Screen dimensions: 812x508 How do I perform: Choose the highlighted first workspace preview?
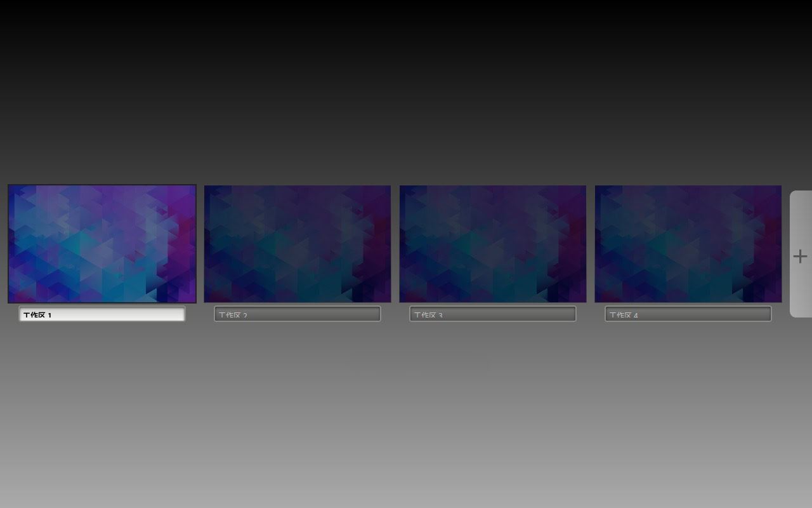click(x=102, y=244)
